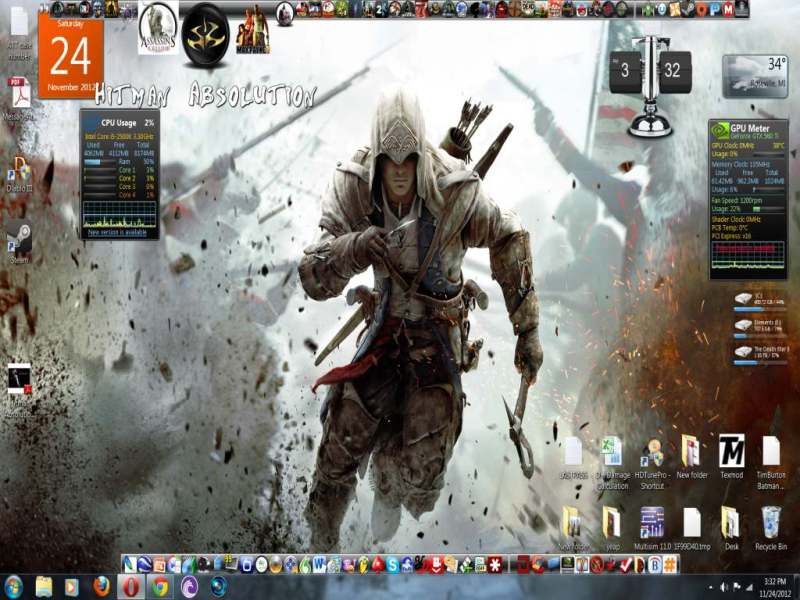
Task: Launch Assassin's Creed from the top dock
Action: (159, 28)
